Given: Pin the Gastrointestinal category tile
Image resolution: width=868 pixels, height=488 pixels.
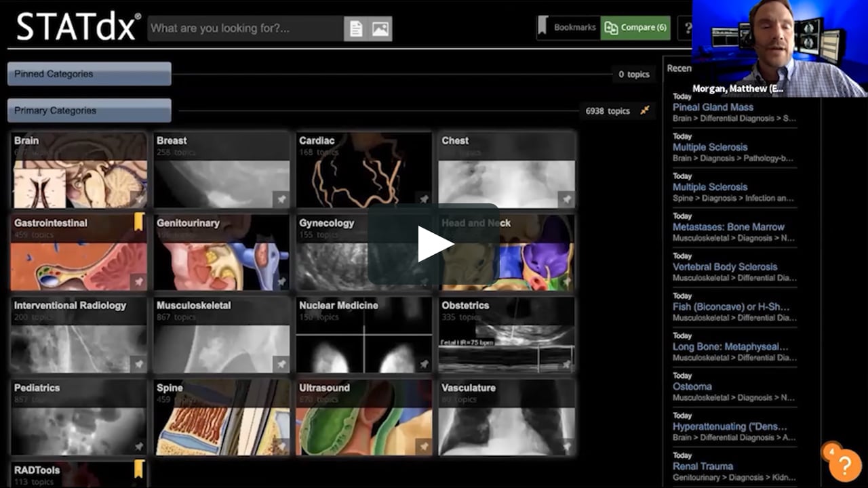Looking at the screenshot, I should pos(138,281).
